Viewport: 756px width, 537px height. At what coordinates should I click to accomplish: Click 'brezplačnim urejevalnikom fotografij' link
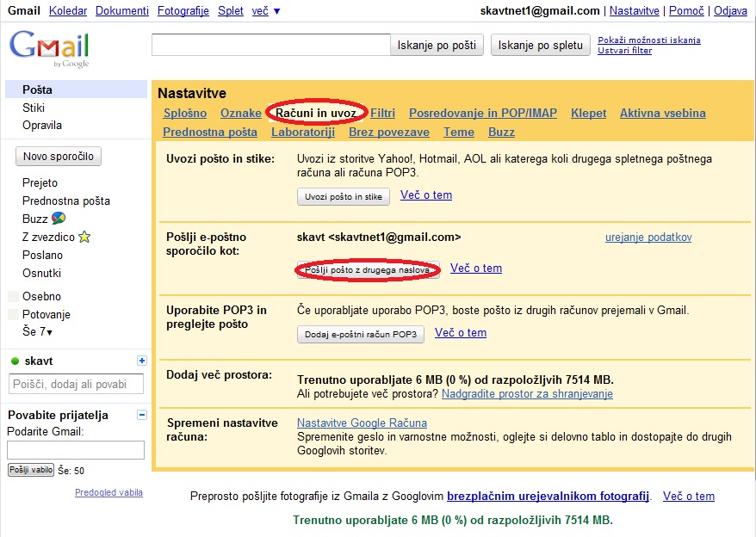point(548,496)
